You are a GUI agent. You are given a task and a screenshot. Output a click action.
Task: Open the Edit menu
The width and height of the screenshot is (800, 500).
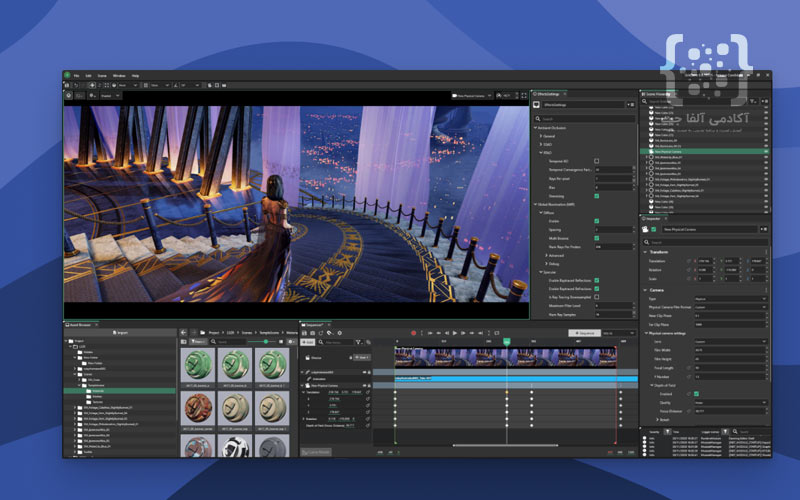coord(88,76)
